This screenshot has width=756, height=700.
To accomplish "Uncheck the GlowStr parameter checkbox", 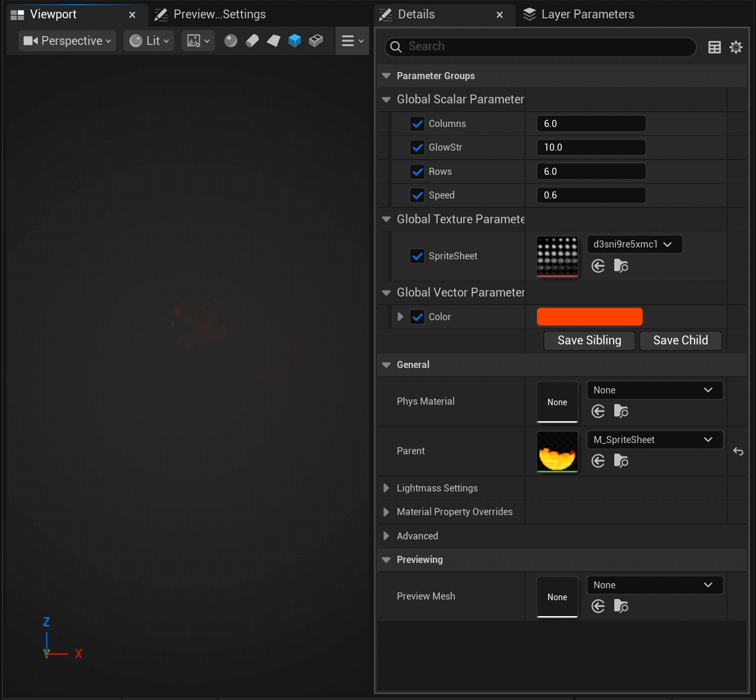I will coord(418,148).
